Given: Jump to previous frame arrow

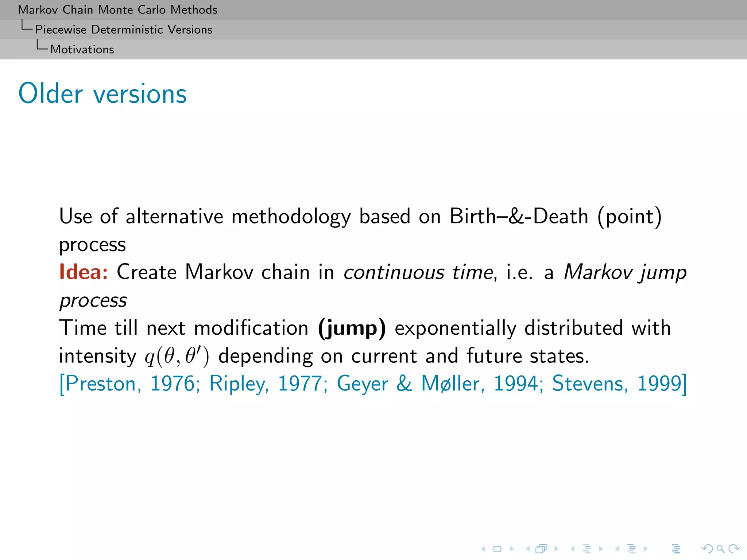Looking at the screenshot, I should (528, 548).
